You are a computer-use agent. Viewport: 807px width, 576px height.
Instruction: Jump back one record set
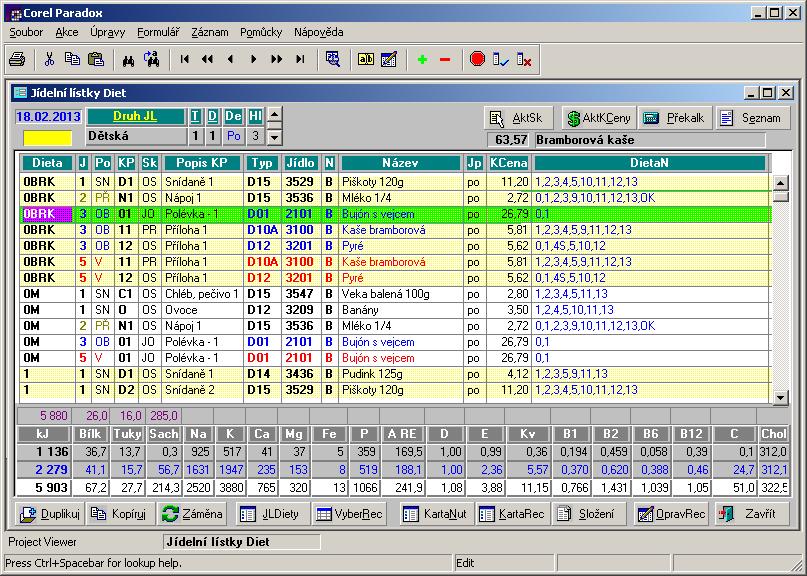tap(207, 59)
